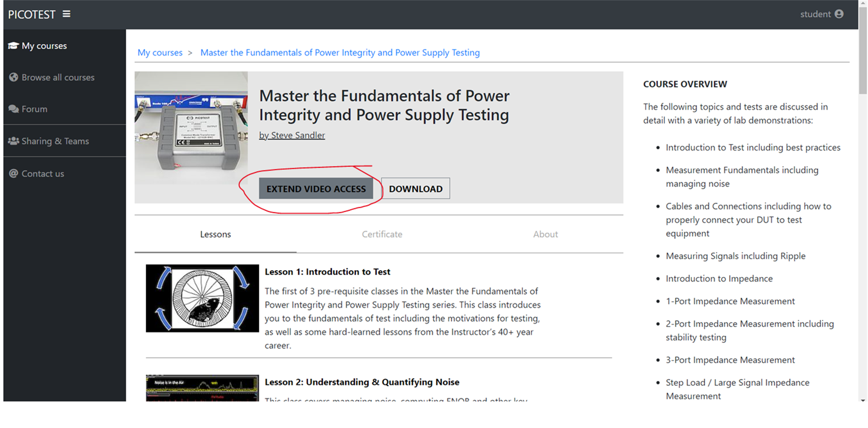Select the Lessons tab
Screen dimensions: 868x428
pyautogui.click(x=215, y=234)
